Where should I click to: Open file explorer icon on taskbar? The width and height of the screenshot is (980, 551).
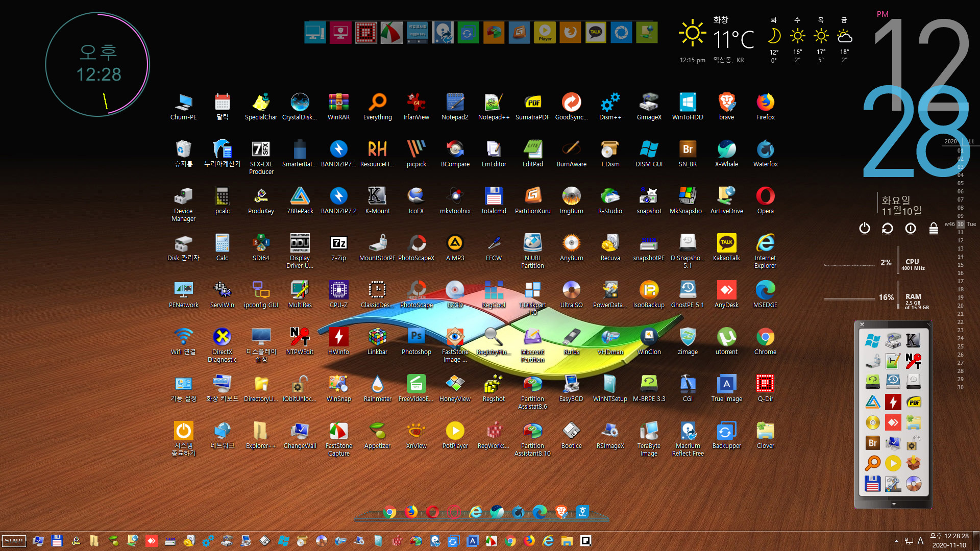click(x=567, y=541)
